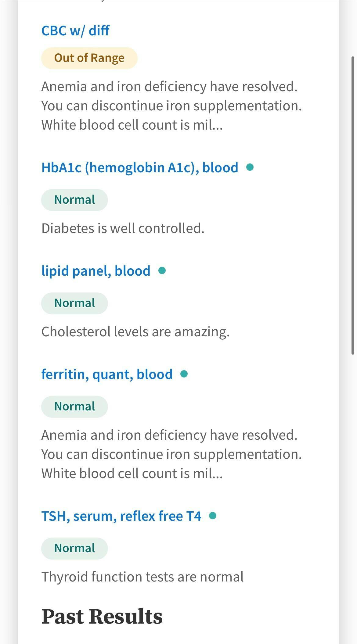The width and height of the screenshot is (357, 644).
Task: Click the 'Diabetes is well controlled' note
Action: tap(123, 228)
